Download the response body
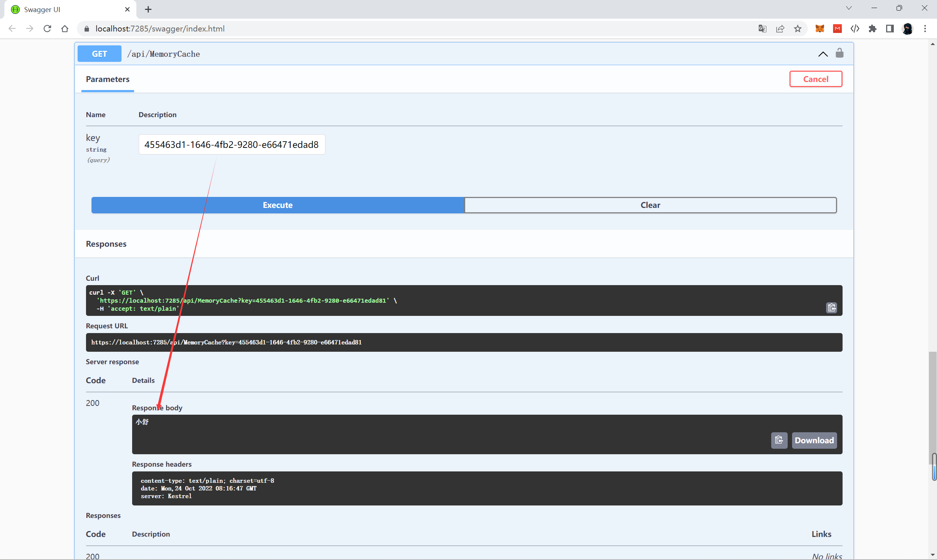937x560 pixels. tap(814, 440)
